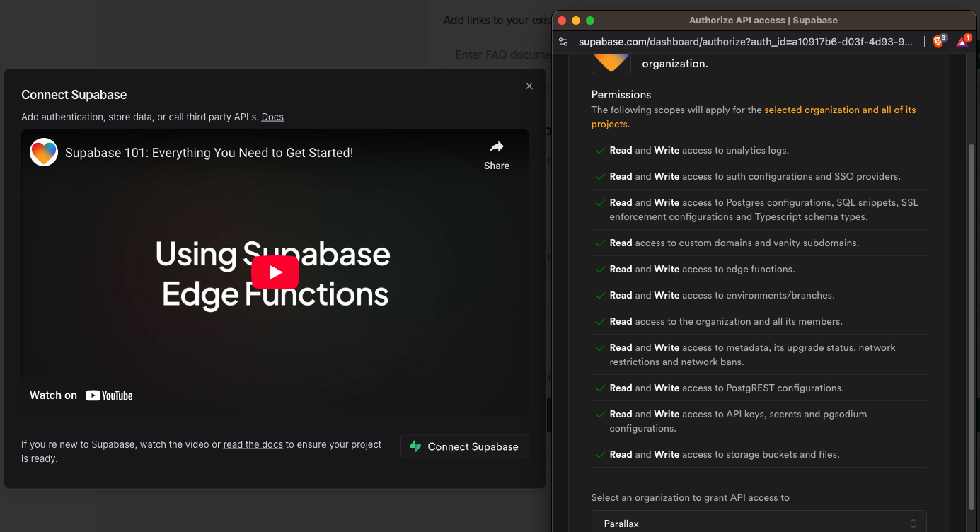Open the Brave Shields panel
This screenshot has height=532, width=980.
939,41
